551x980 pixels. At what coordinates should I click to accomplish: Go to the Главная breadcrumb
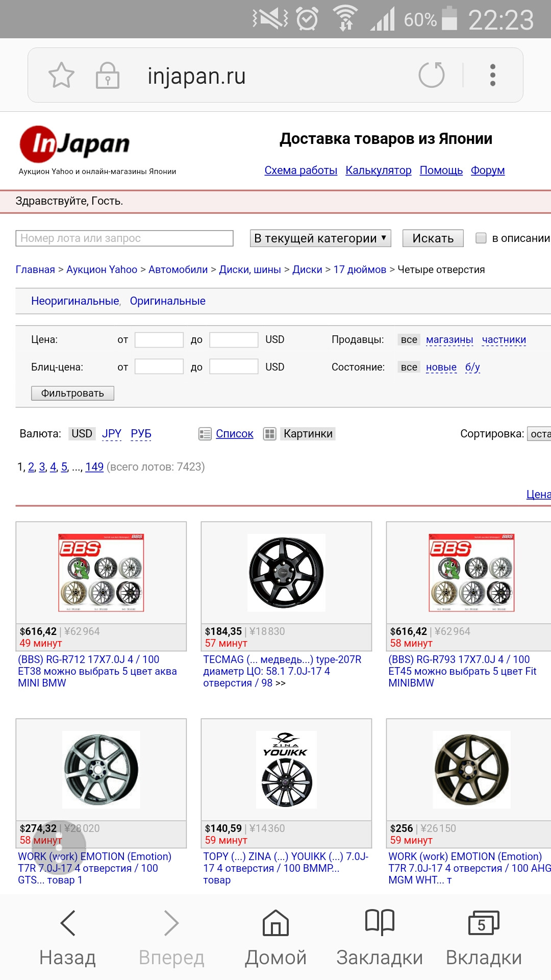pos(35,269)
